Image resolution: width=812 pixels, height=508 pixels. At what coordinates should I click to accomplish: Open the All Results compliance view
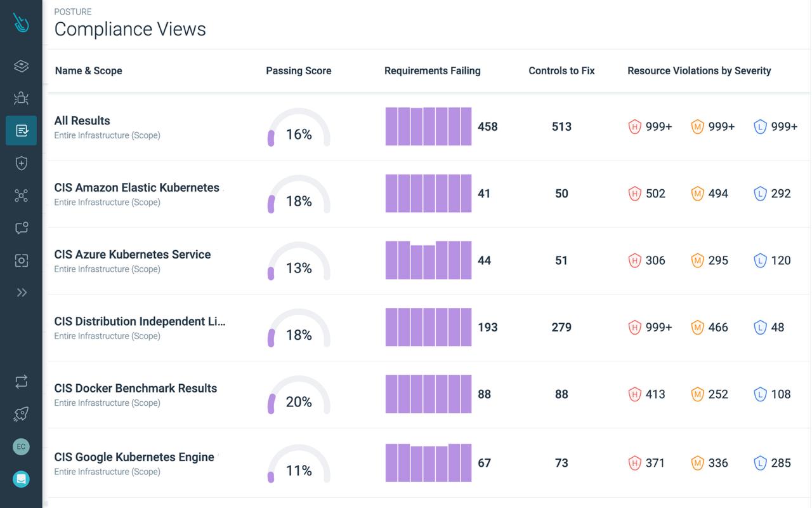(82, 121)
